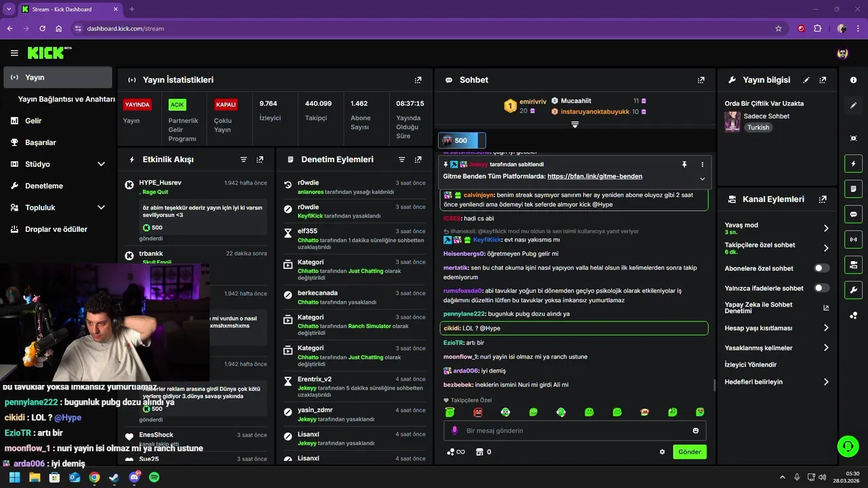Open Yapay Zeka ile Sohbet Denetimi

click(x=777, y=308)
